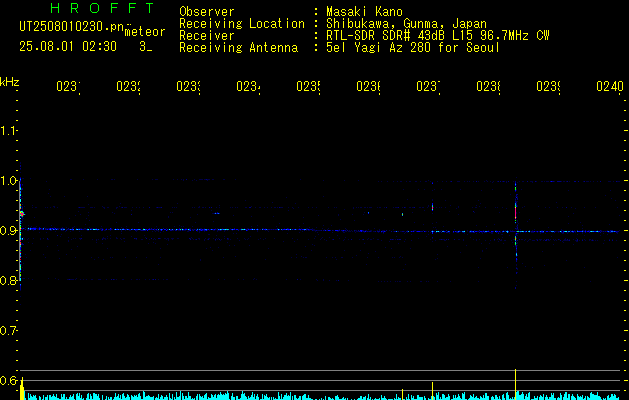629x400 pixels.
Task: Click the kHz axis unit label
Action: [9, 82]
